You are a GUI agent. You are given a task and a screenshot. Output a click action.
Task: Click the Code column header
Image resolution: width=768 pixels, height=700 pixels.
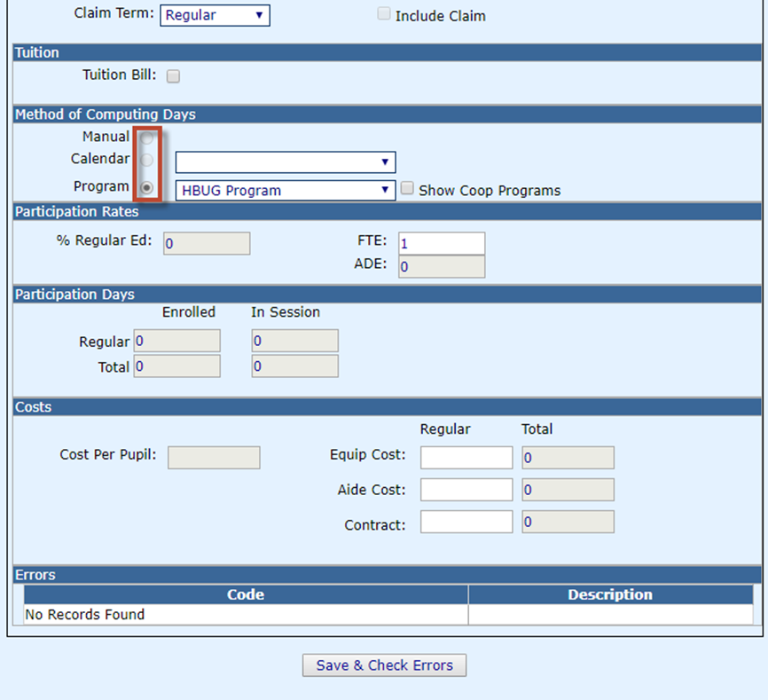(246, 594)
